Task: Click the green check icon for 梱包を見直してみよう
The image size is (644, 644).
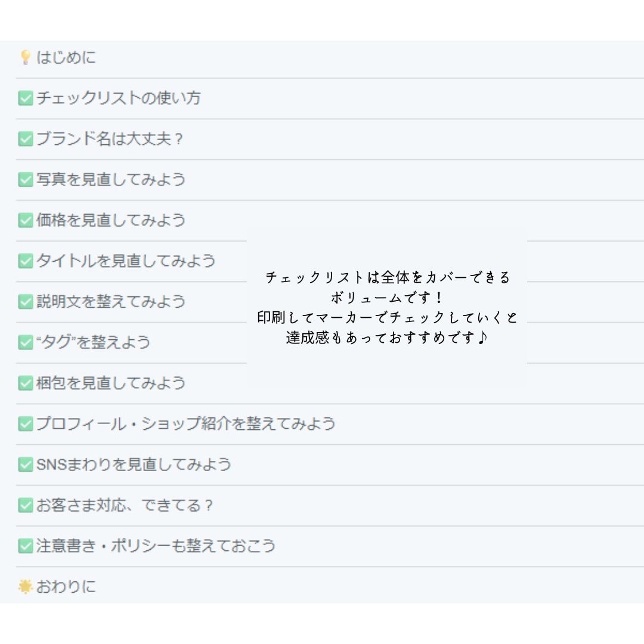Action: 26,383
